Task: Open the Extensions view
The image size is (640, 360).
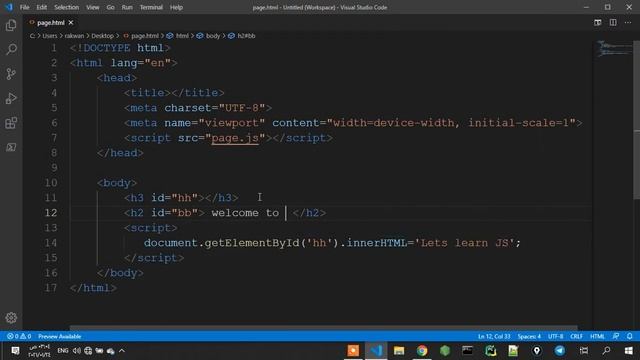Action: point(11,123)
